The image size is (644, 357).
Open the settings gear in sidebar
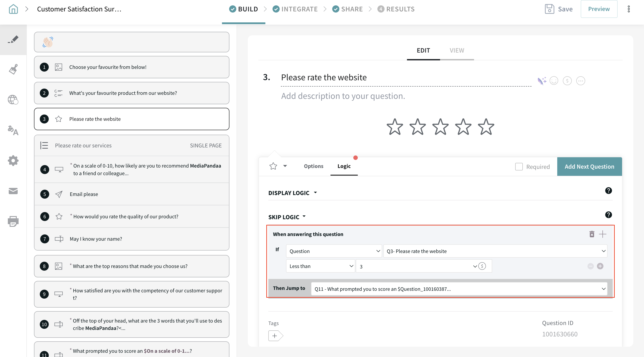13,161
